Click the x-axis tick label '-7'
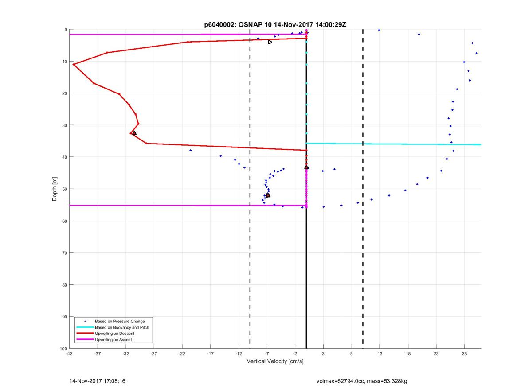 267,354
